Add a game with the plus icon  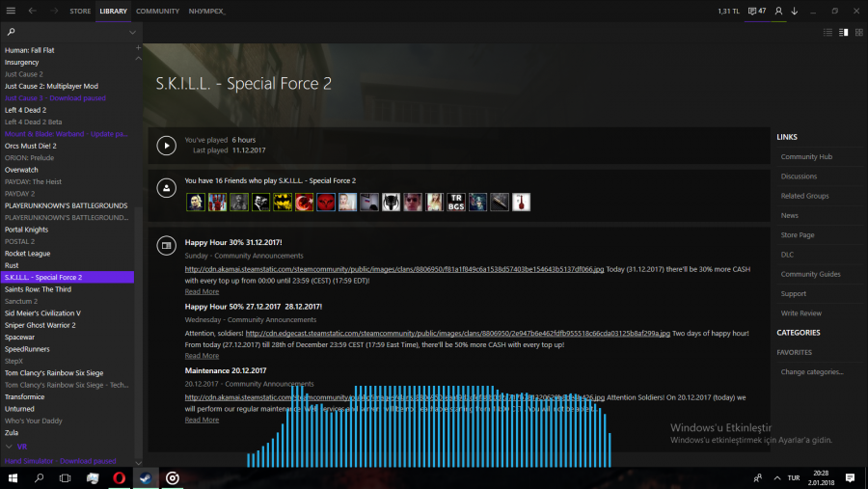pos(138,48)
